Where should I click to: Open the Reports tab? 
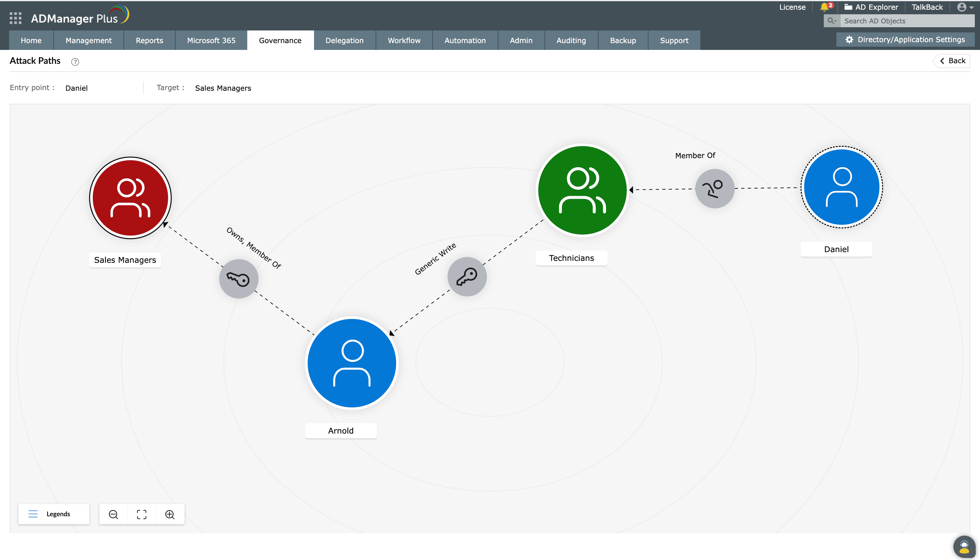149,41
